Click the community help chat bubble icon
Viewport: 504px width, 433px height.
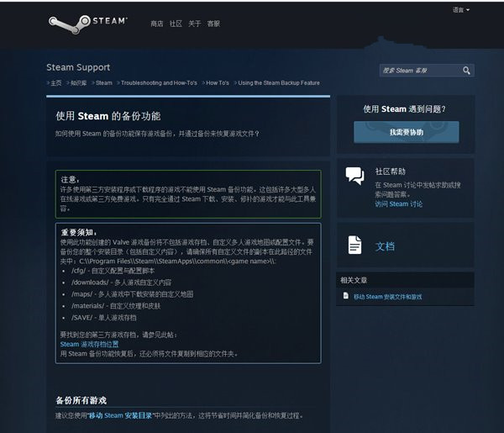[x=354, y=176]
